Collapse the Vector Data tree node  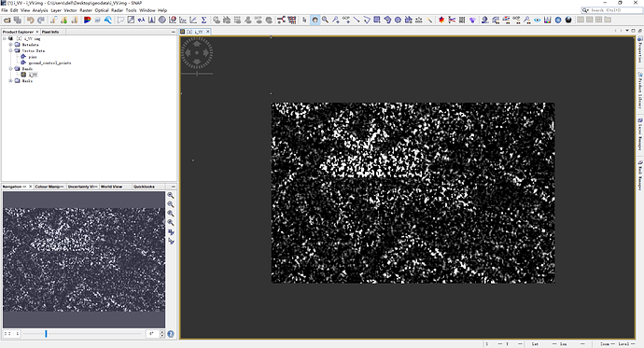click(x=10, y=50)
